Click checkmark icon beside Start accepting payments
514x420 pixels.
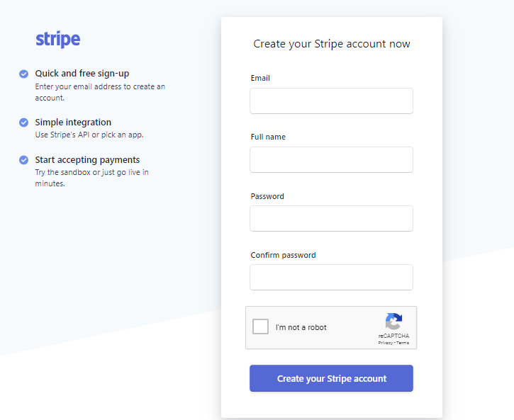24,160
